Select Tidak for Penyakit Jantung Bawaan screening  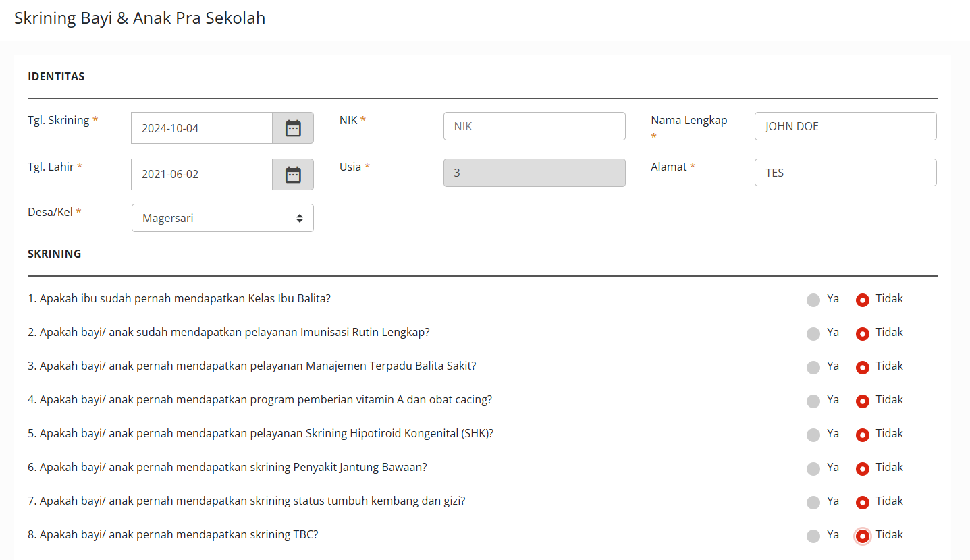click(x=862, y=468)
